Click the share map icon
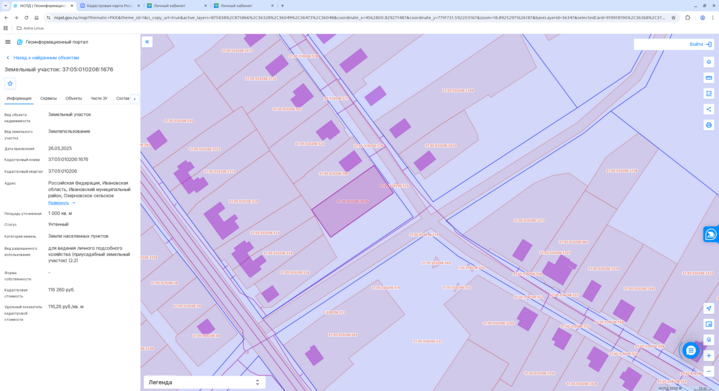Viewport: 719px width, 391px height. tap(708, 109)
